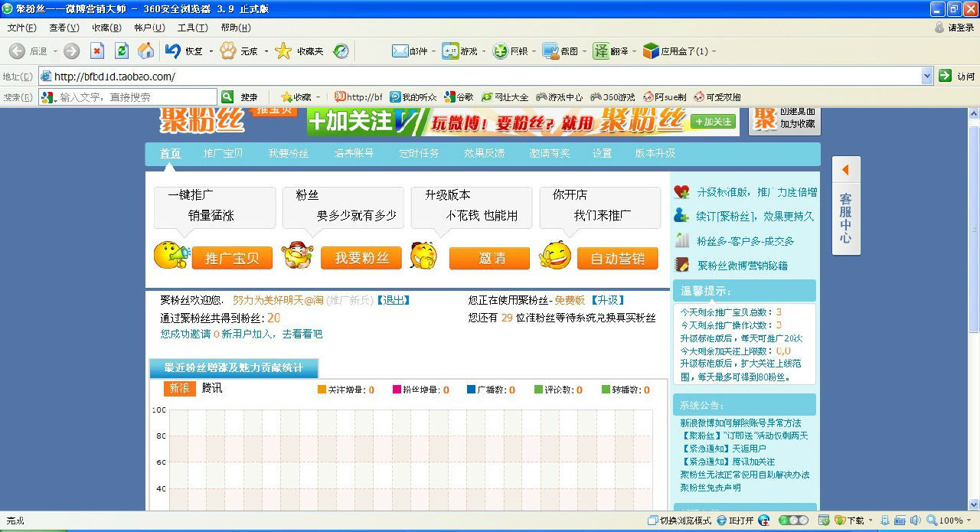Click the green clock history icon
980x532 pixels.
click(341, 51)
